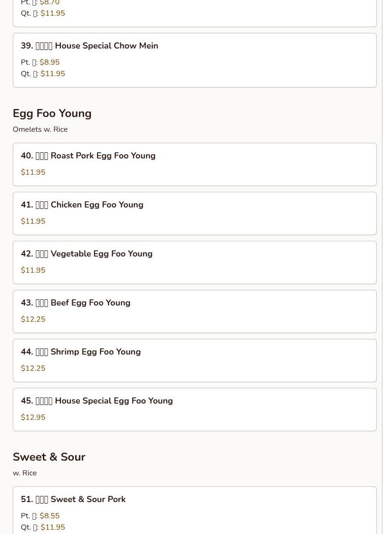Click the $8.95 pint price for Chow Mein
The height and width of the screenshot is (534, 392).
click(49, 62)
